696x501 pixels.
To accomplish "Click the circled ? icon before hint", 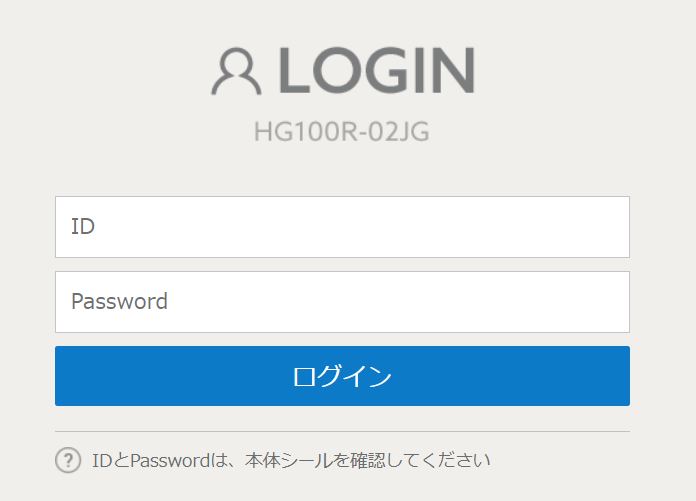I will [x=67, y=460].
